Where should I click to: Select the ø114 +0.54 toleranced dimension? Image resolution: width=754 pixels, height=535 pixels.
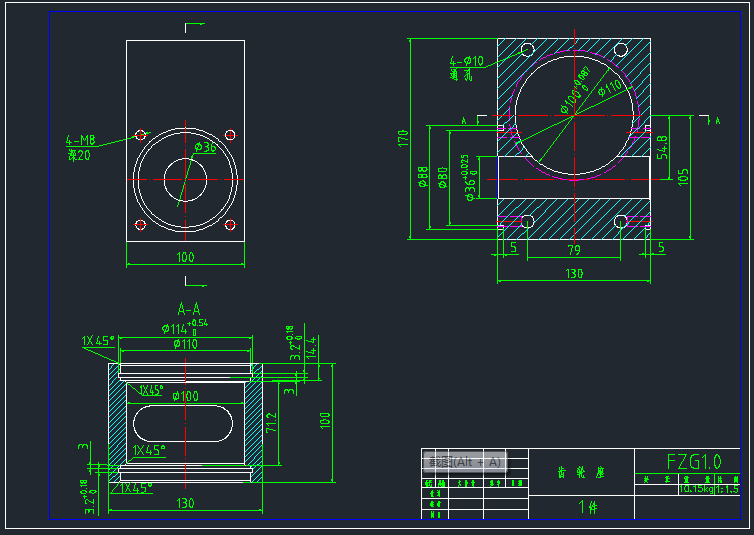coord(185,327)
